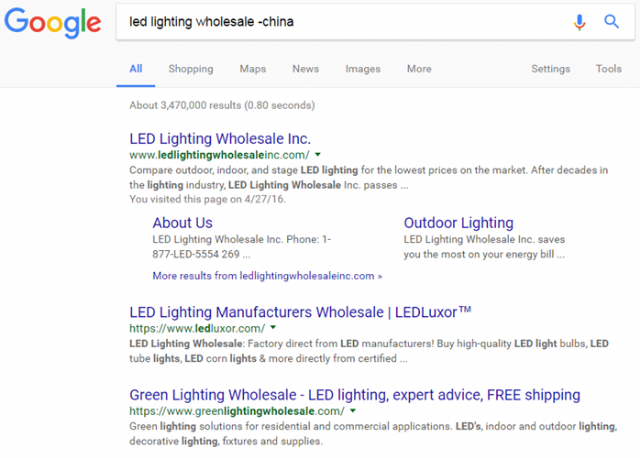Viewport: 640px width, 458px height.
Task: Open the More search options menu
Action: 419,69
